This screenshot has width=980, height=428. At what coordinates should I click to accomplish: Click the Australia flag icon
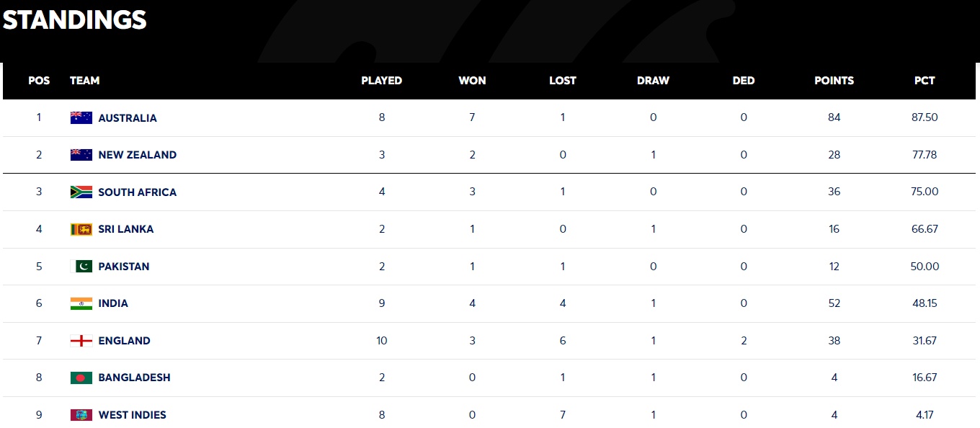[81, 117]
